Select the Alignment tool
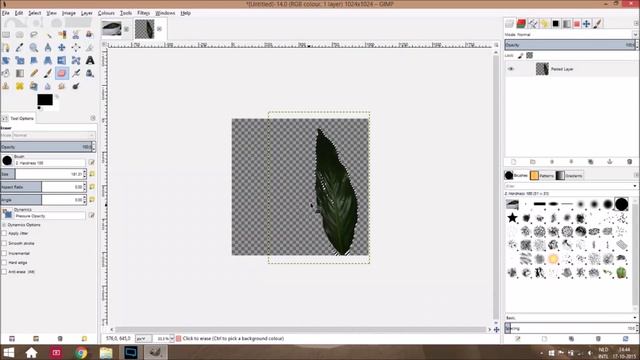This screenshot has width=640, height=360. click(x=76, y=48)
